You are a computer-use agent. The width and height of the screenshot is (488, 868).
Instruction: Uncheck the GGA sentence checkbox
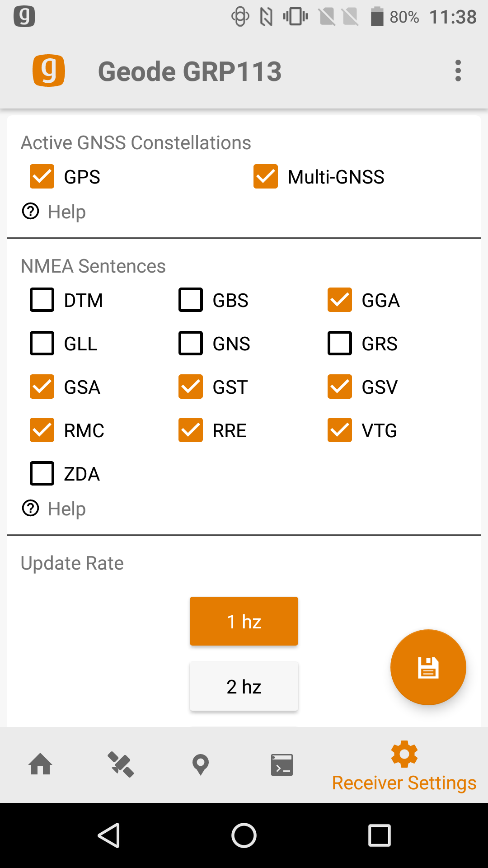tap(340, 300)
